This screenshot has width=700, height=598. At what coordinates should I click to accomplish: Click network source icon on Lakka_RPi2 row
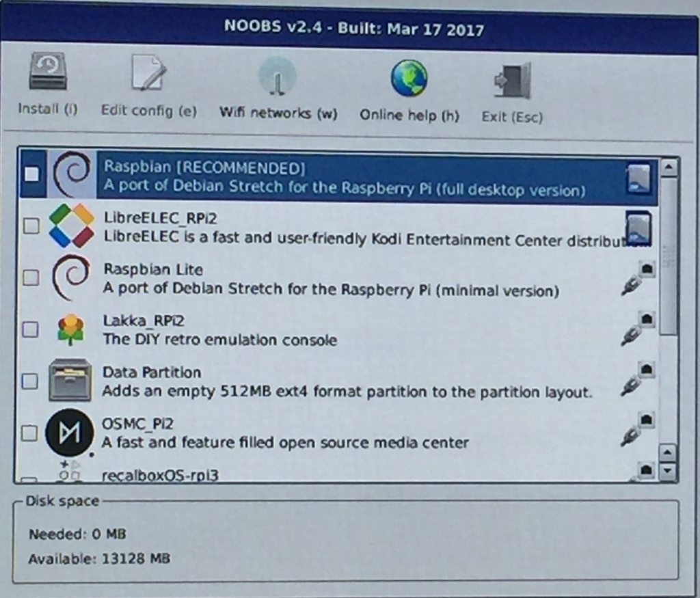638,329
